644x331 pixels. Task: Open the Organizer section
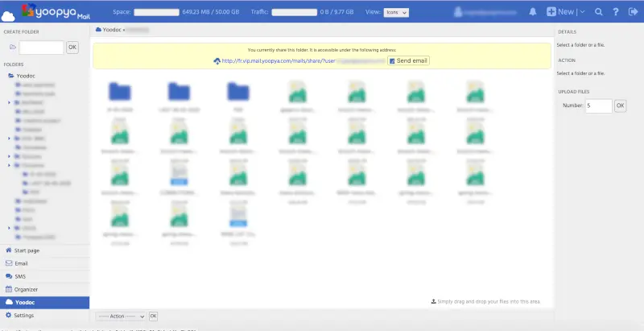click(x=26, y=289)
